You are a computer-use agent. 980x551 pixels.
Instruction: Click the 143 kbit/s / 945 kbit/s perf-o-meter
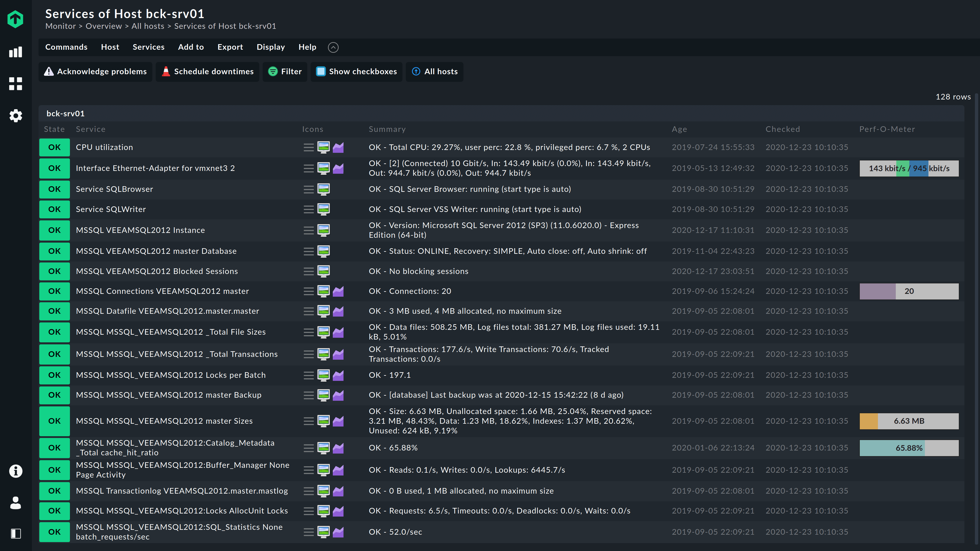coord(909,168)
